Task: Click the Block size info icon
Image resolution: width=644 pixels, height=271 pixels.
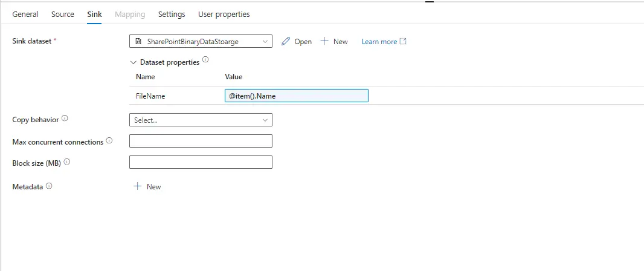Action: click(67, 162)
